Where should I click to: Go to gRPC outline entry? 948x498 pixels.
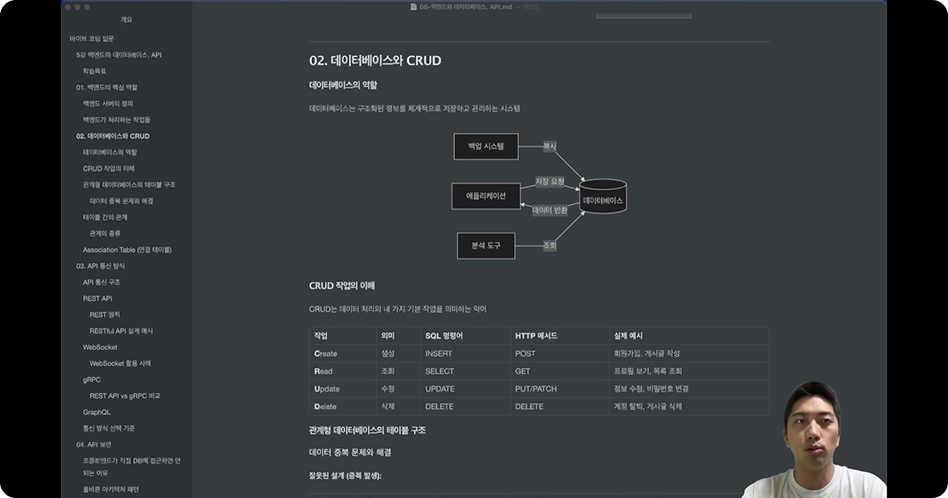(91, 379)
